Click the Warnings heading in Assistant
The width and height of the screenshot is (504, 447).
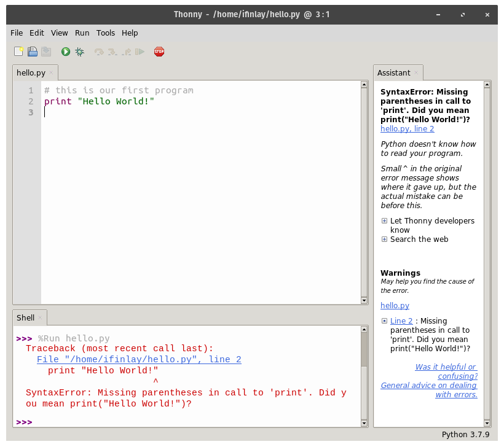click(x=401, y=273)
